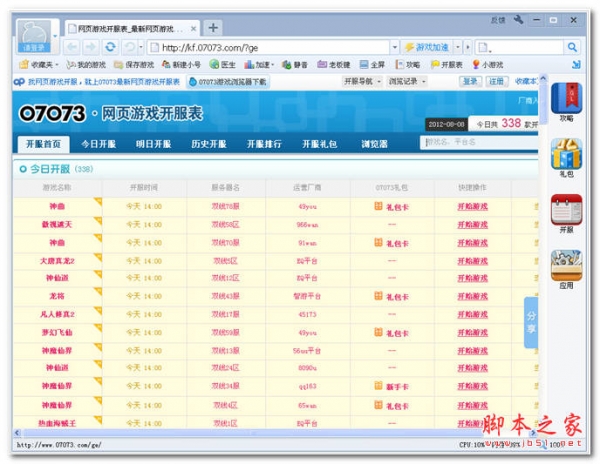Screen dimensions: 600x464
Task: Click 开始游戏 in the 傲视遮天 row
Action: (x=472, y=225)
